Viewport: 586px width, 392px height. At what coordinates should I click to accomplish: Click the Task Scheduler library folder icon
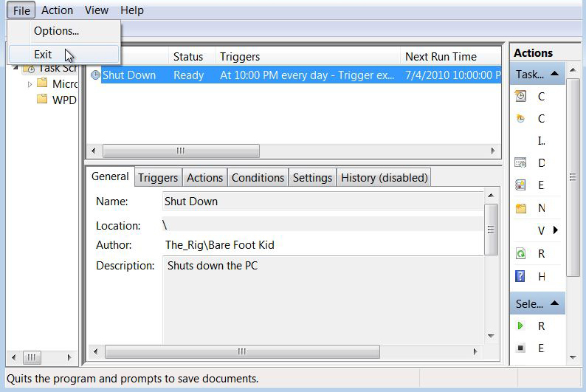coord(28,69)
